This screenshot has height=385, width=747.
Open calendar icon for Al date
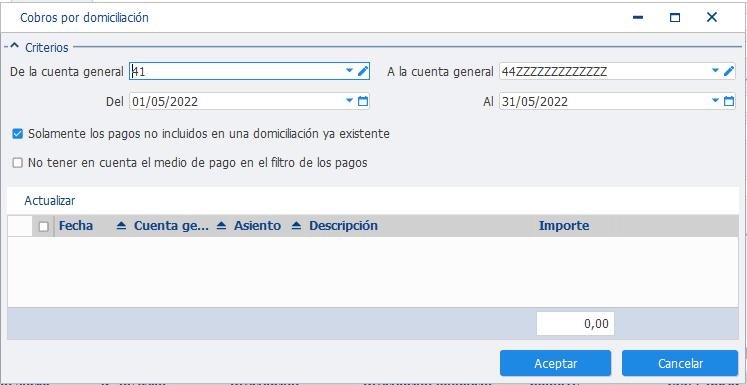tap(729, 101)
